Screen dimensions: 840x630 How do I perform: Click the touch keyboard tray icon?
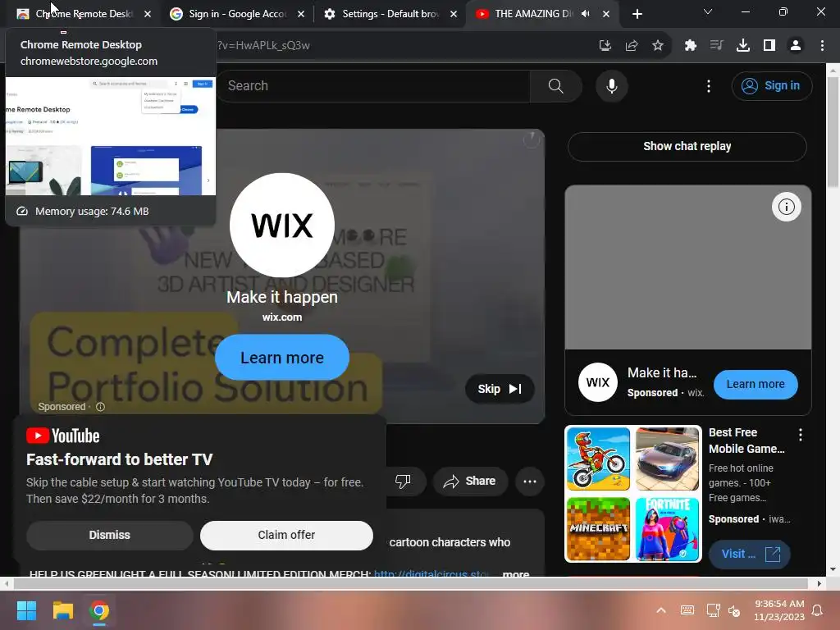pyautogui.click(x=687, y=610)
